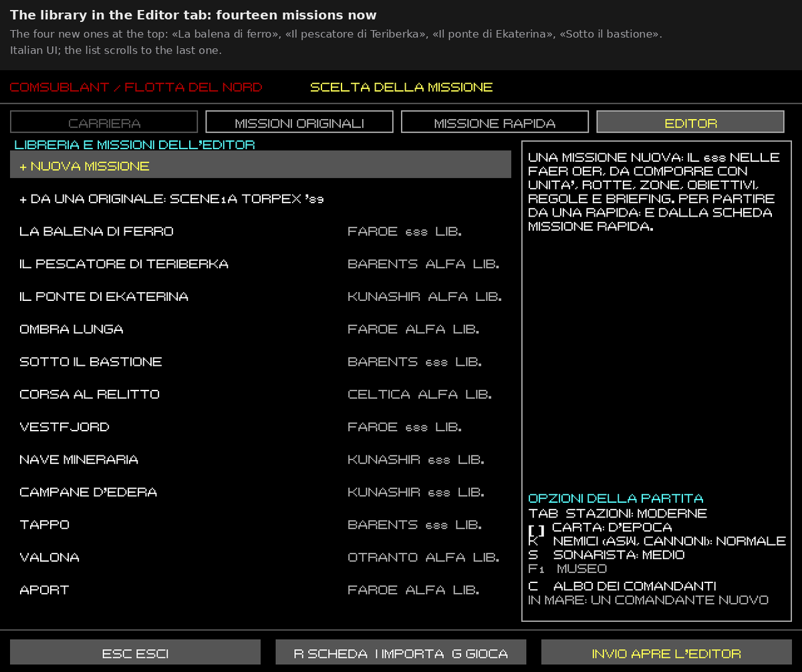Select mission OMBRA LUNGA
This screenshot has width=802, height=672.
[x=261, y=329]
